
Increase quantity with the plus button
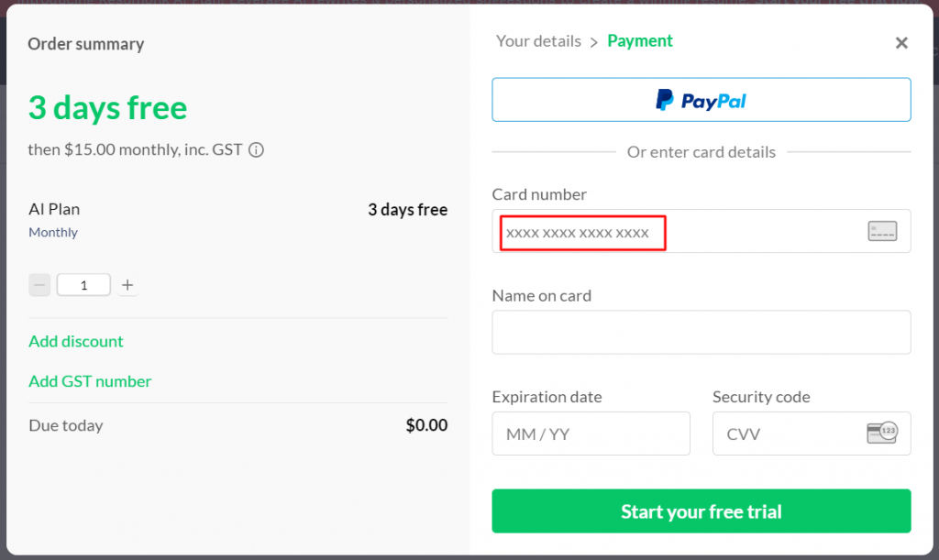click(127, 285)
